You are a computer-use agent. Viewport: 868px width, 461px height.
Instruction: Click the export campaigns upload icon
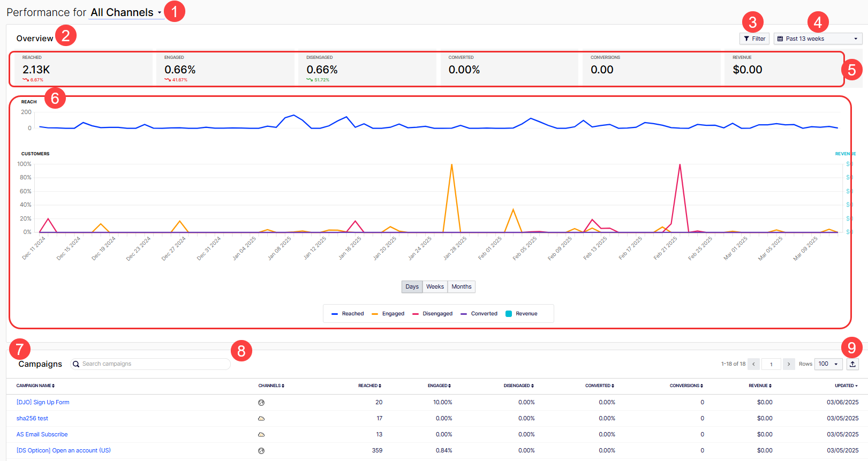(x=852, y=364)
